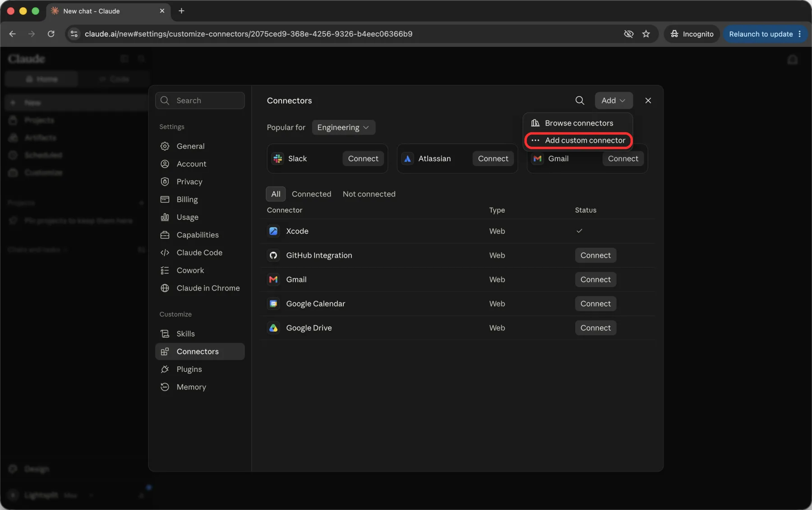This screenshot has width=812, height=510.
Task: Open the Memory section
Action: pyautogui.click(x=200, y=387)
